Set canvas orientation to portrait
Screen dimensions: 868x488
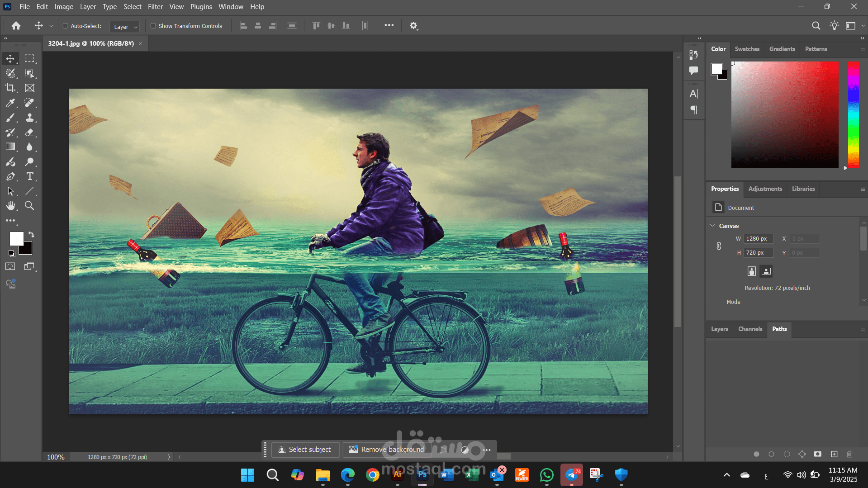click(751, 271)
